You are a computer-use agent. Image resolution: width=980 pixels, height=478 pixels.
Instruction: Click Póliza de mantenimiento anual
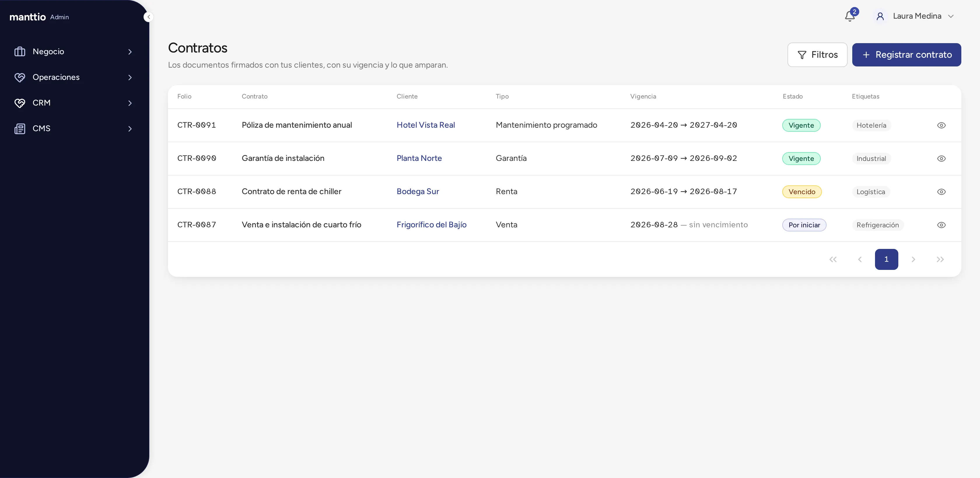point(297,125)
